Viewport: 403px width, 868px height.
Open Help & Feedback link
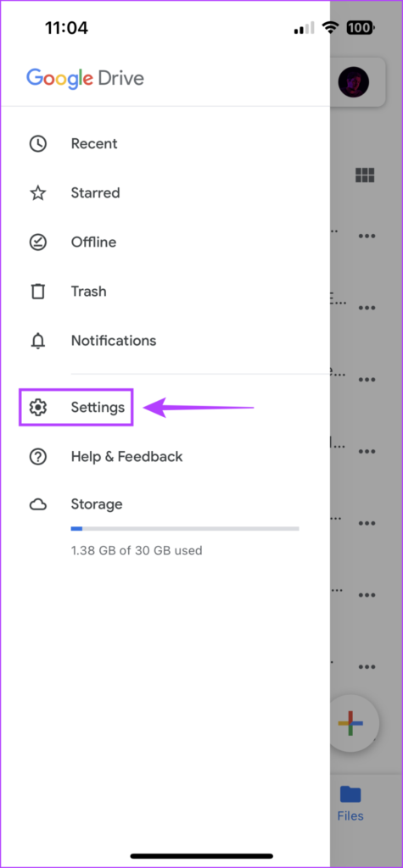126,457
